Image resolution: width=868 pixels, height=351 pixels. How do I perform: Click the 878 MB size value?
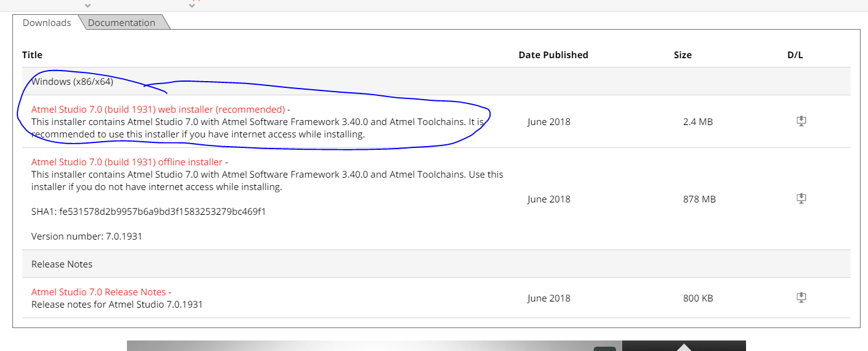(698, 199)
